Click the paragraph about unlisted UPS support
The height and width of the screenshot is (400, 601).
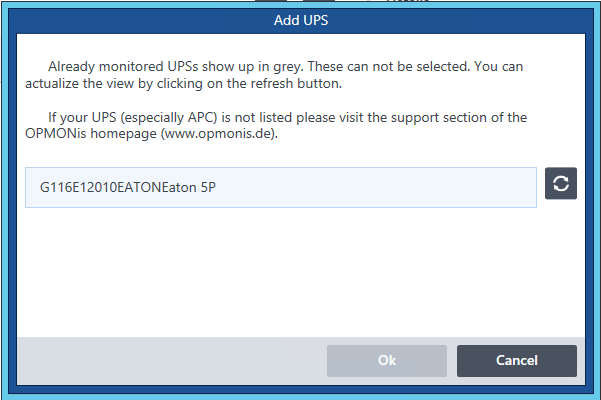(x=276, y=125)
